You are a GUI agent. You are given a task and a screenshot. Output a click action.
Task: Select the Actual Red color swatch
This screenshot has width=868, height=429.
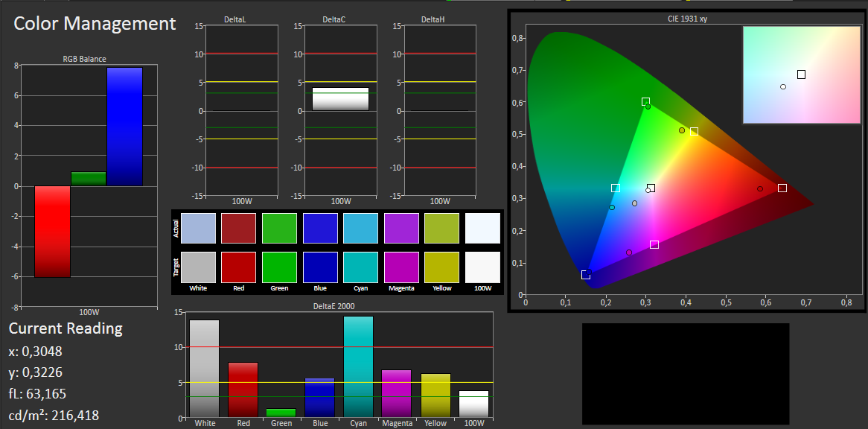coord(239,228)
